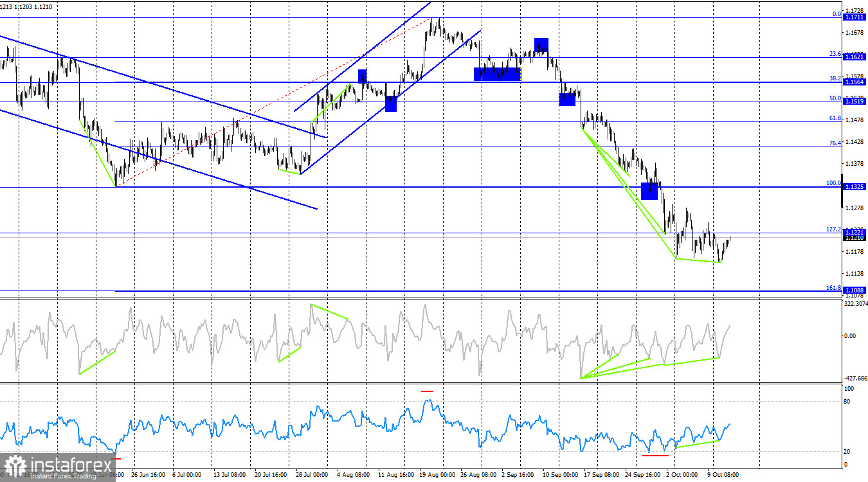Viewport: 868px width, 482px height.
Task: Click the 76.4 Fibonacci level label
Action: (835, 143)
